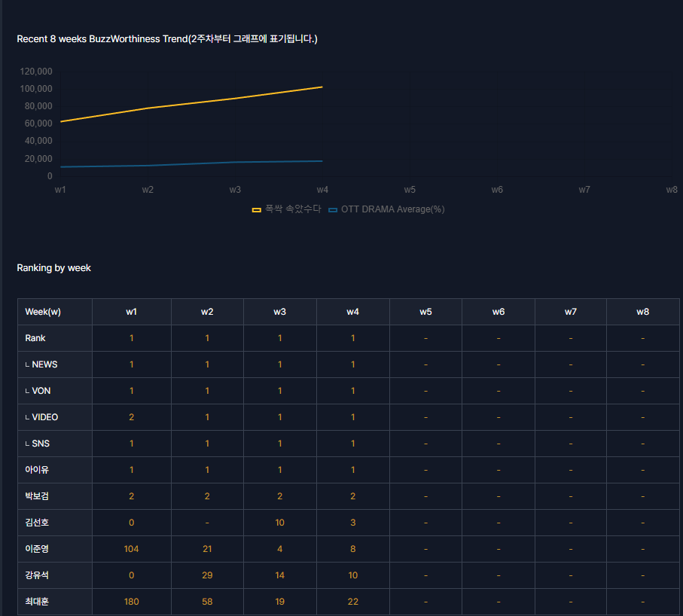Screen dimensions: 683x616
Task: Click the w8 column header in table
Action: click(x=642, y=312)
